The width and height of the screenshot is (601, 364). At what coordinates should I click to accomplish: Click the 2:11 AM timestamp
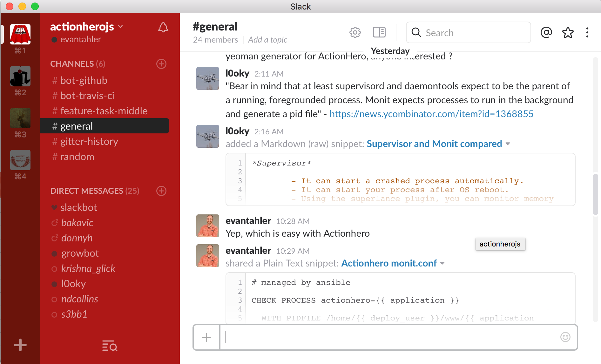click(x=269, y=74)
